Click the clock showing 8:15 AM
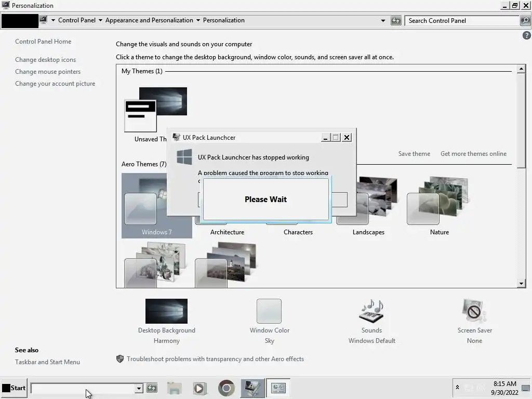The height and width of the screenshot is (399, 532). click(504, 384)
